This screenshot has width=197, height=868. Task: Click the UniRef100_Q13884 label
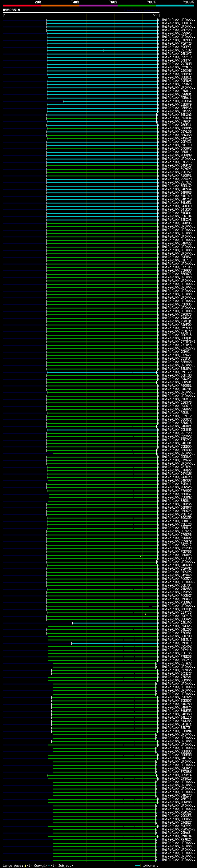177,118
